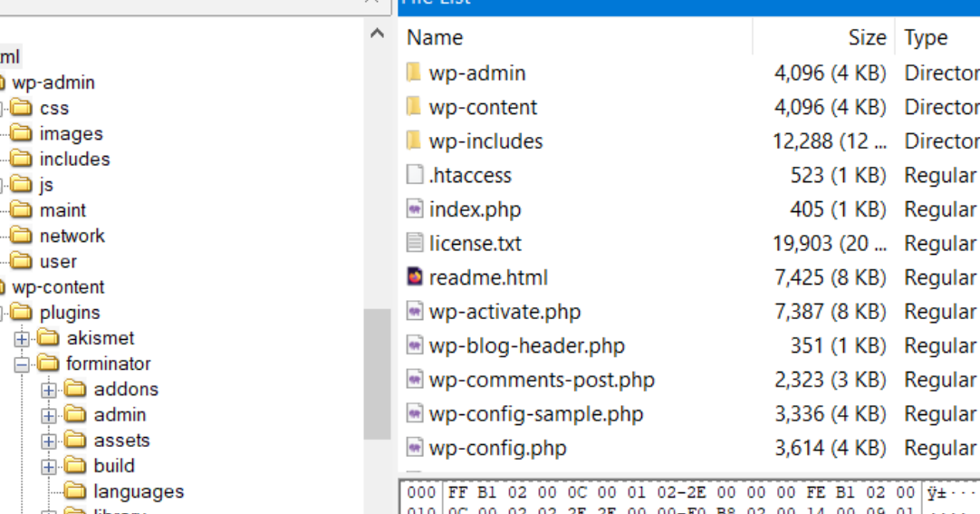Viewport: 980px width, 514px height.
Task: Select the index.php file name
Action: coord(475,209)
